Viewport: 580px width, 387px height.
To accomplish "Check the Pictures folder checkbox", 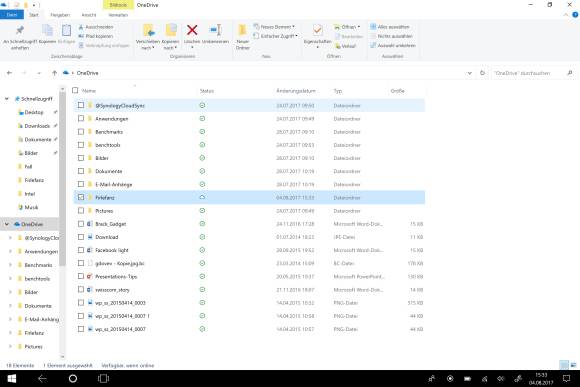I will (81, 211).
